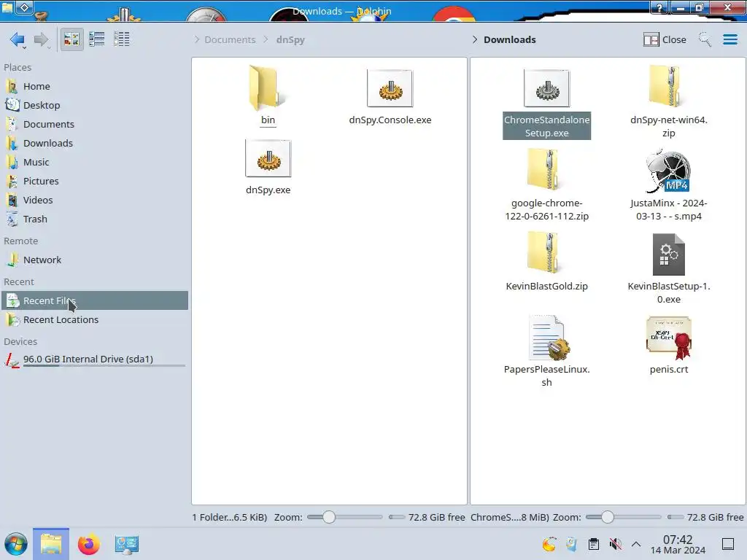Go to Documents in Places
Viewport: 747px width, 560px height.
click(94, 124)
